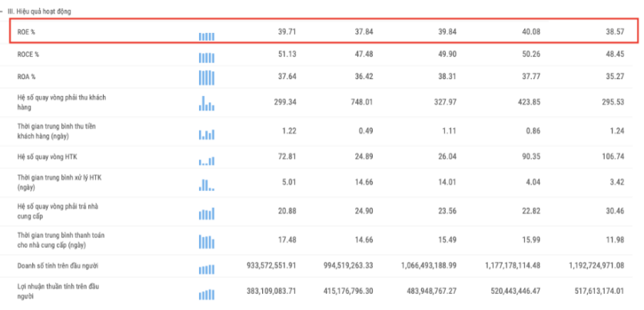Click sparkline for Lợi nhuận thuần tính trên đầu người

click(x=206, y=295)
